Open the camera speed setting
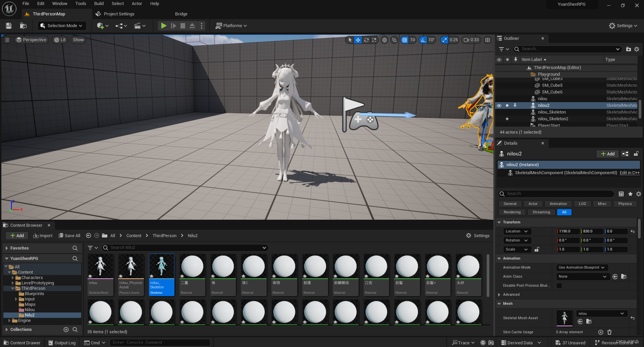 [471, 40]
